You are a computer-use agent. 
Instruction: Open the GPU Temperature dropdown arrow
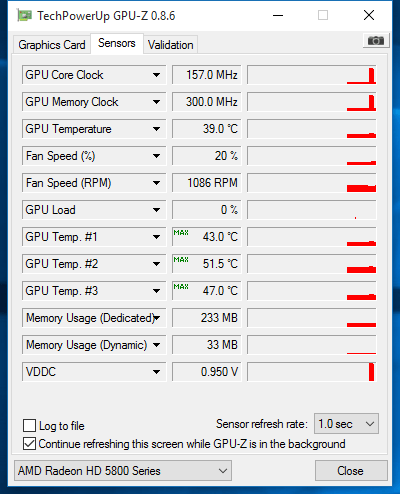coord(156,129)
